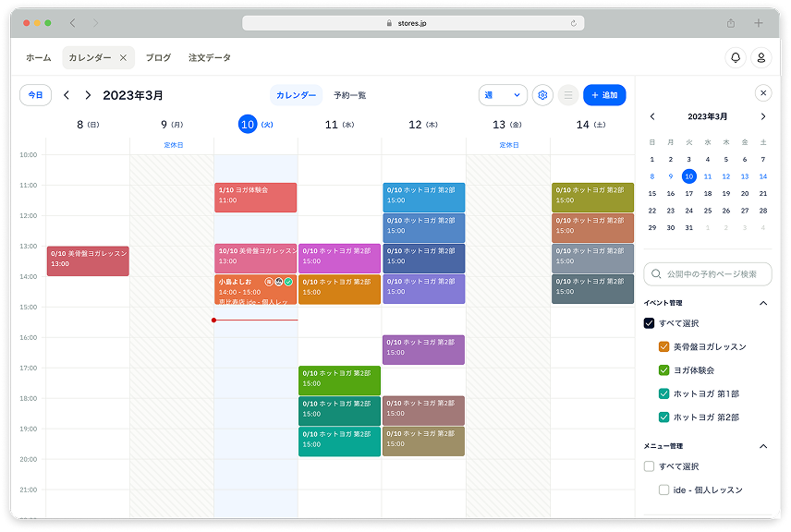
Task: Click 定休日 label on Friday 13
Action: coord(509,145)
